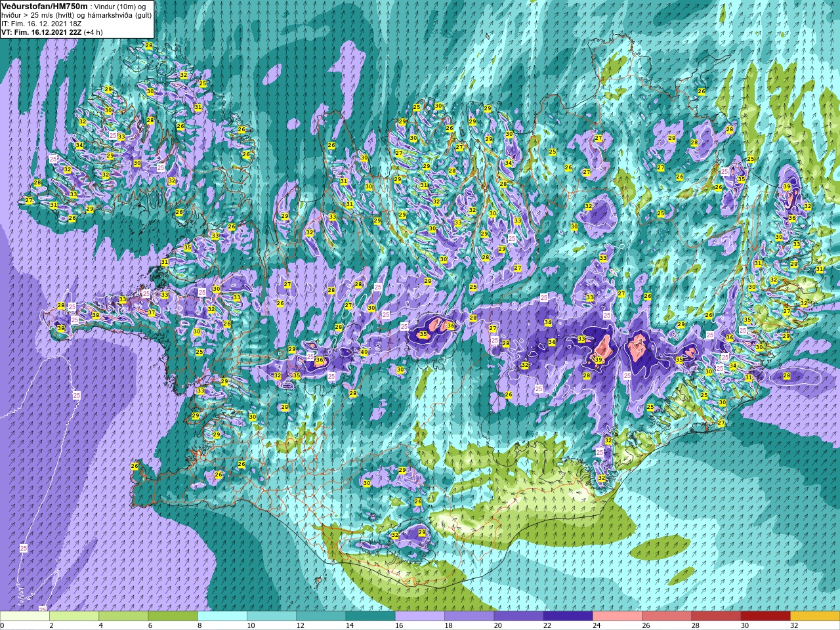The width and height of the screenshot is (840, 630).
Task: Click the light lavender 16–18 m/s legend swatch
Action: pyautogui.click(x=420, y=616)
